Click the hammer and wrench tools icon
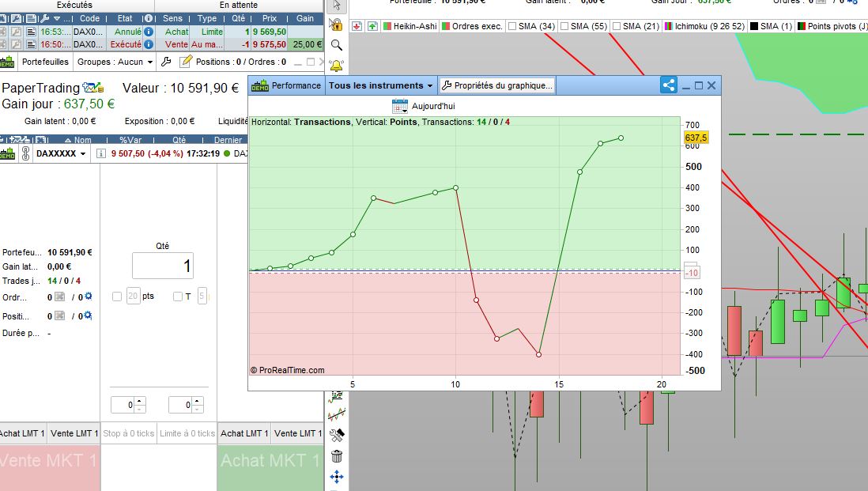 pos(337,436)
